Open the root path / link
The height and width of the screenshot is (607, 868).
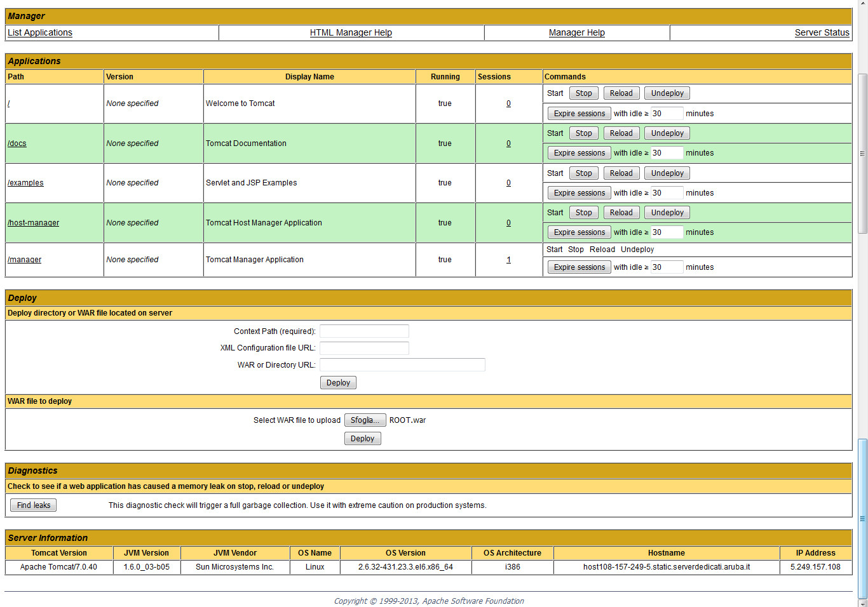tap(9, 103)
